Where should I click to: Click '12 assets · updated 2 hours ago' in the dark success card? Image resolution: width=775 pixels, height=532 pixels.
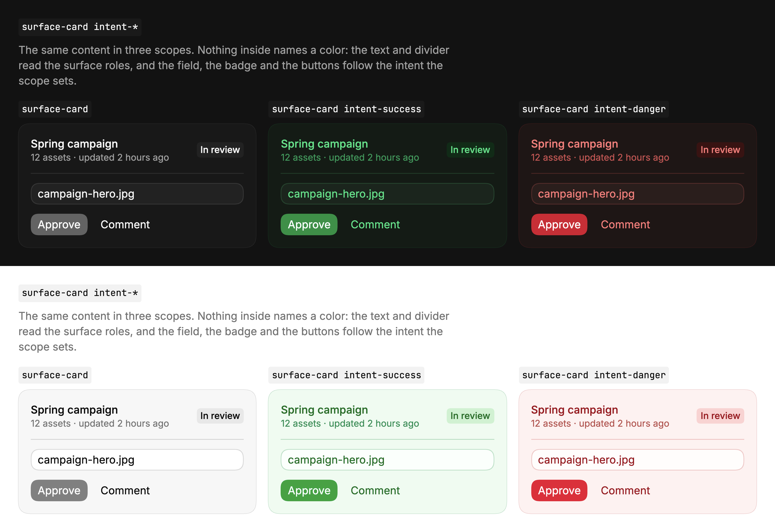350,157
